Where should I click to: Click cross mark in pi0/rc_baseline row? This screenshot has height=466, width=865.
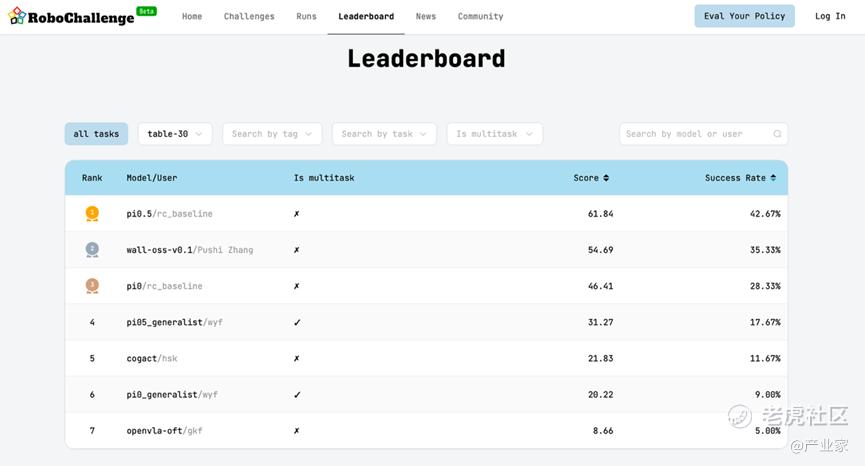pos(297,286)
